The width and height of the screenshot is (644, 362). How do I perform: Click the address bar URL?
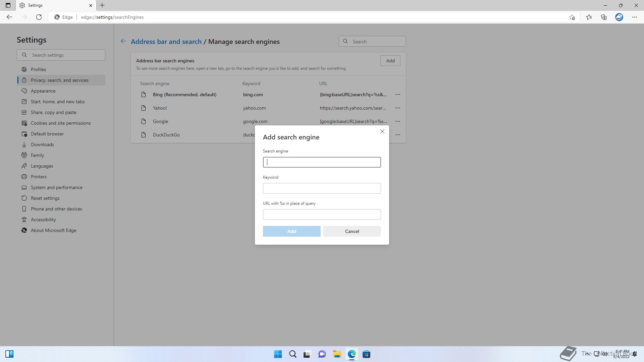112,17
